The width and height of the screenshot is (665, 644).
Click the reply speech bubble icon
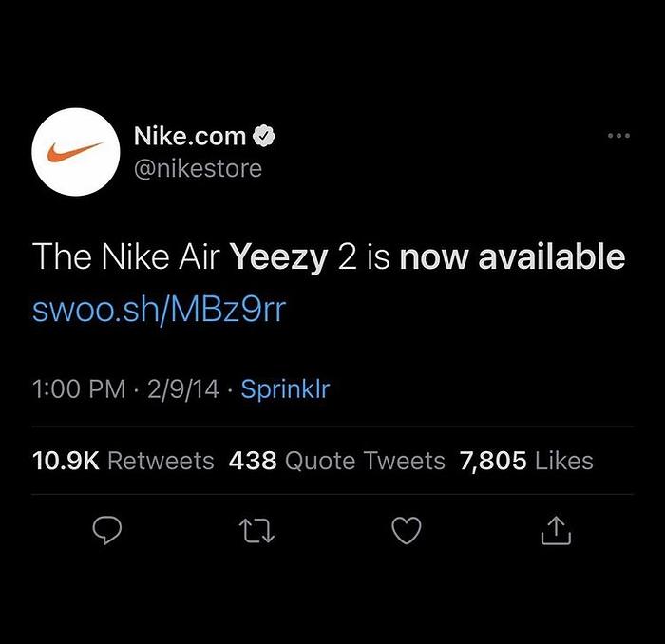click(106, 530)
